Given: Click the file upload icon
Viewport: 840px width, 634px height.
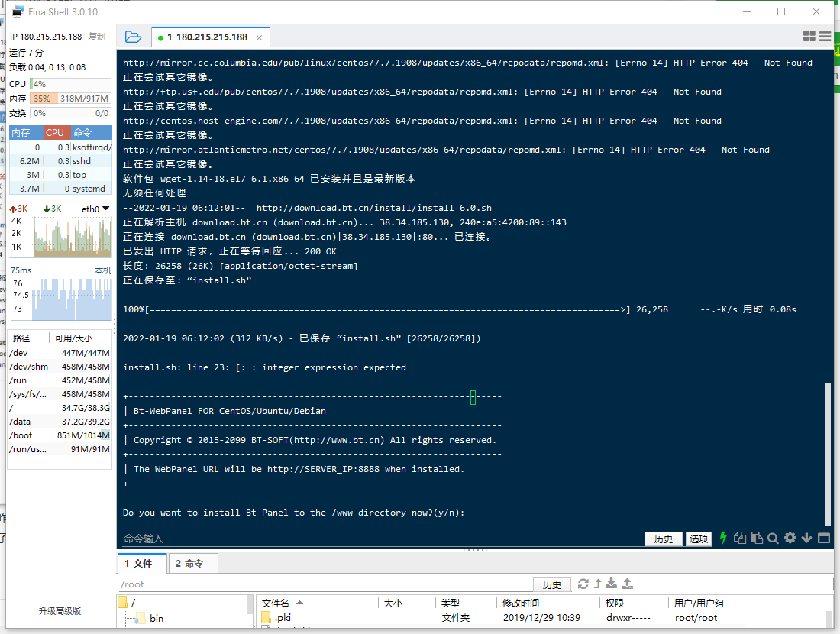Looking at the screenshot, I should point(627,584).
